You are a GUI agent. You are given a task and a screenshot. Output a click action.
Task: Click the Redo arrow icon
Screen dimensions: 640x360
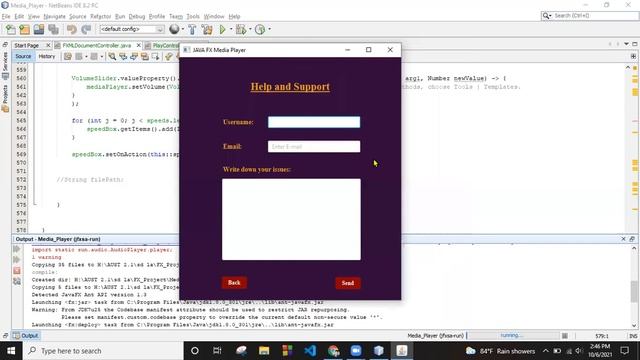coord(86,29)
